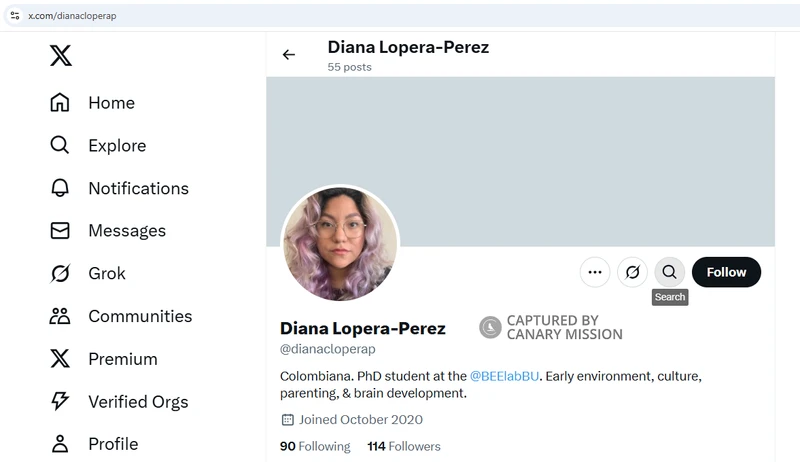Open the profile picture of Diana
Screen dimensions: 800x462
pyautogui.click(x=340, y=243)
